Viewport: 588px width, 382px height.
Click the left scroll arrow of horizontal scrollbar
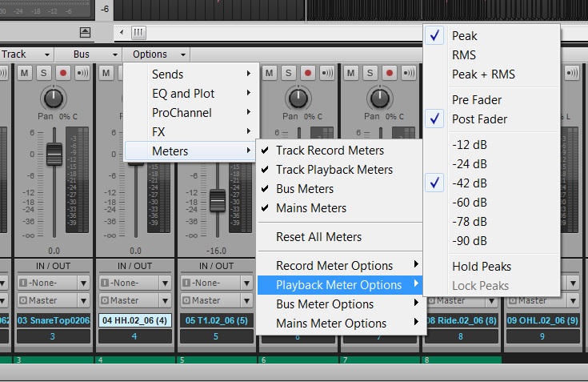coord(122,32)
